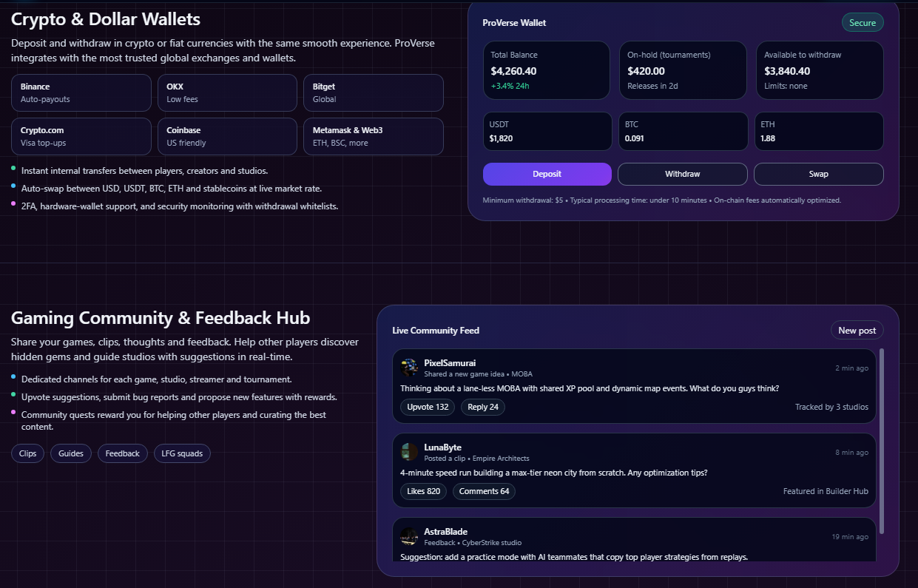The height and width of the screenshot is (588, 918).
Task: Select the Clips channel tag
Action: pos(27,453)
